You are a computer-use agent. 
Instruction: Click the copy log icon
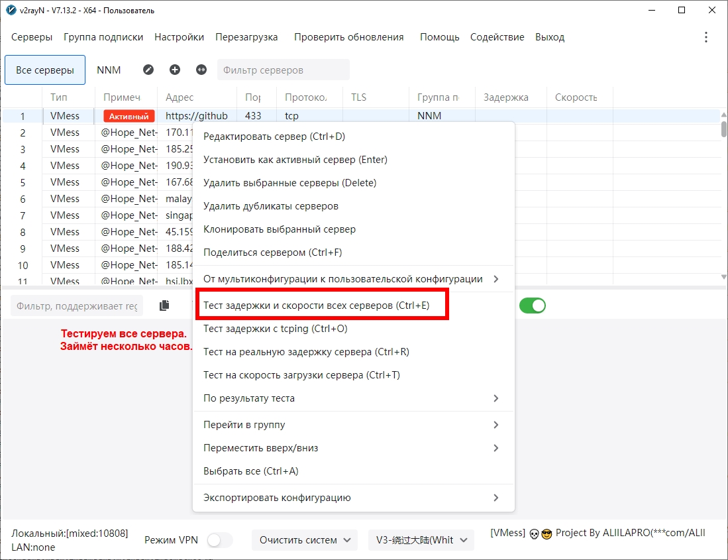tap(164, 306)
